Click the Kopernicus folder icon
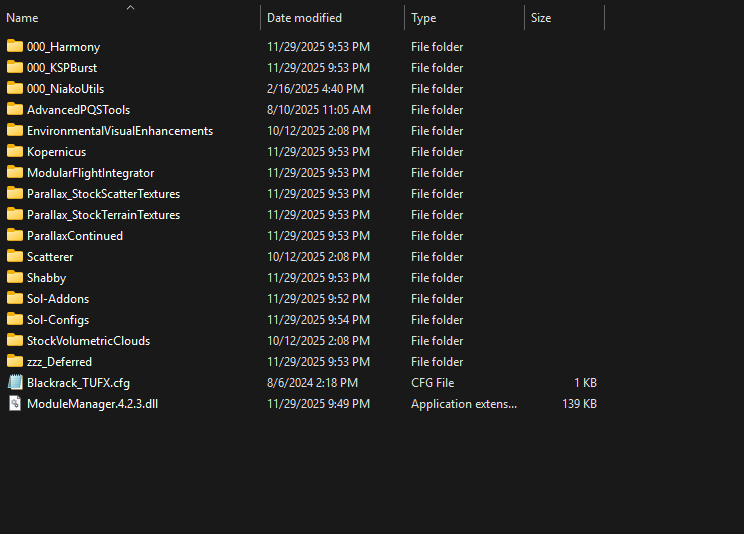 point(15,151)
